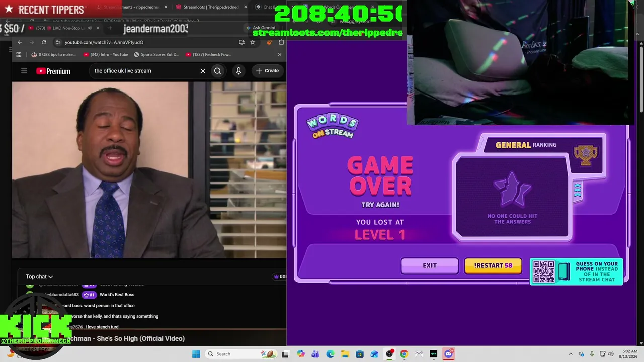644x362 pixels.
Task: Open the green waveform taskbar app
Action: (x=434, y=354)
